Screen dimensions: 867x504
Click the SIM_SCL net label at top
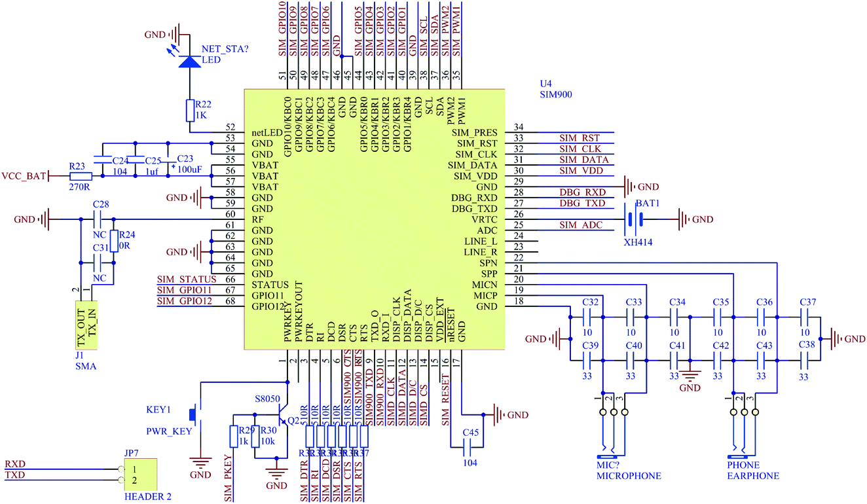(424, 36)
